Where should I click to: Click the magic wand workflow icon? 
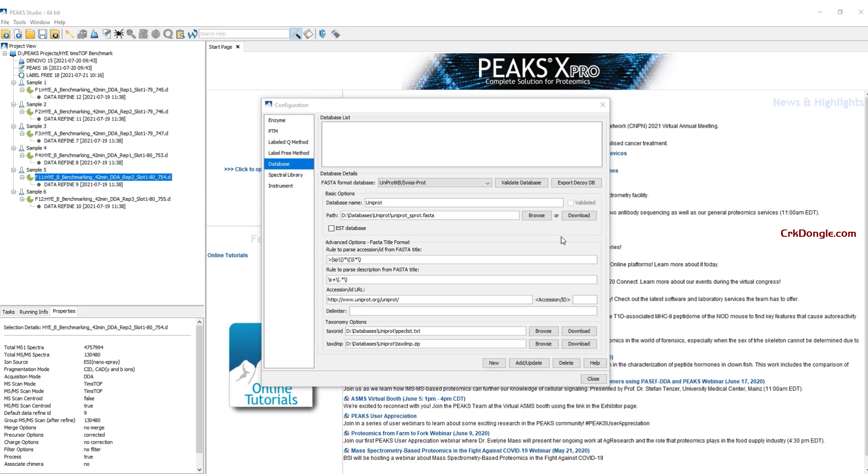pyautogui.click(x=69, y=34)
